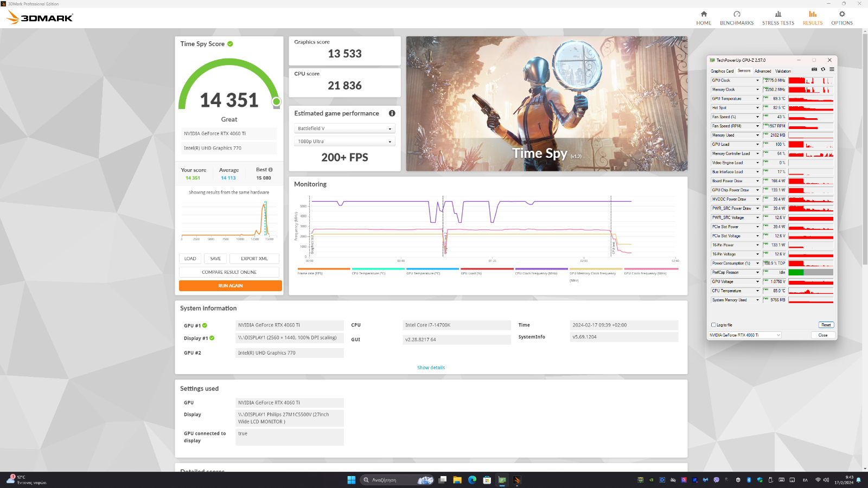868x488 pixels.
Task: Click the GPU-Z refresh icon
Action: pyautogui.click(x=823, y=69)
